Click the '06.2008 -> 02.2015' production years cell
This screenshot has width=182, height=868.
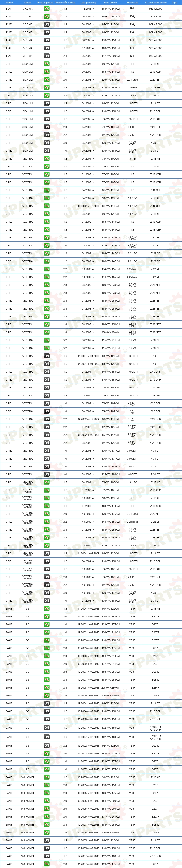[x=88, y=809]
